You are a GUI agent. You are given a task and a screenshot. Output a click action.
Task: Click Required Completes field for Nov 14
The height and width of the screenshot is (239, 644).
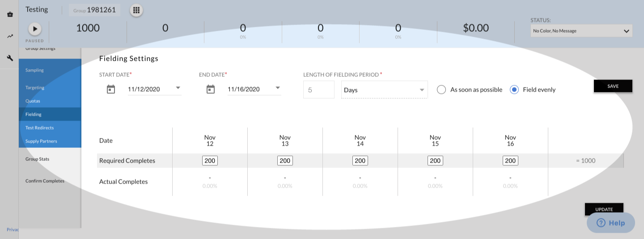tap(360, 161)
